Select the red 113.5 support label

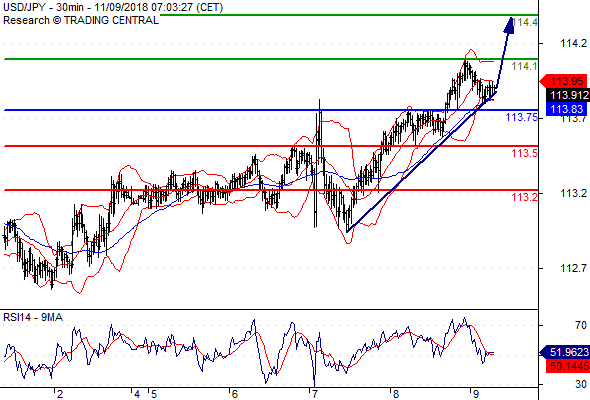524,153
